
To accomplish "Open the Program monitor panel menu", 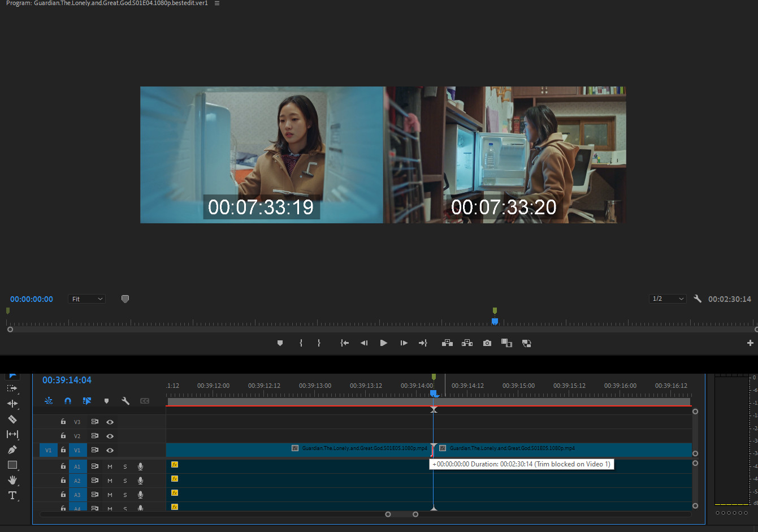I will click(x=217, y=3).
